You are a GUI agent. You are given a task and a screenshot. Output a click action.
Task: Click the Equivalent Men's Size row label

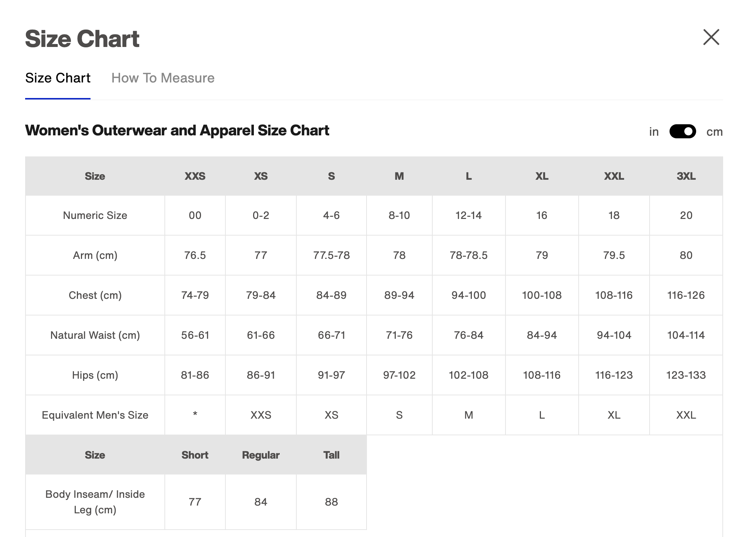click(95, 415)
